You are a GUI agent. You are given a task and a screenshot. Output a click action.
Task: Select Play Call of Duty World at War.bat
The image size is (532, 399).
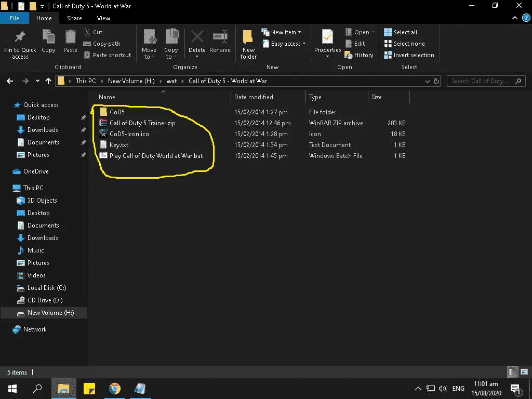click(x=156, y=156)
